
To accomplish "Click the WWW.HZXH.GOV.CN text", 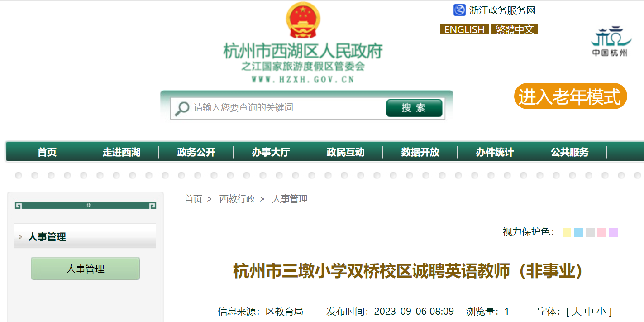I will [x=303, y=80].
